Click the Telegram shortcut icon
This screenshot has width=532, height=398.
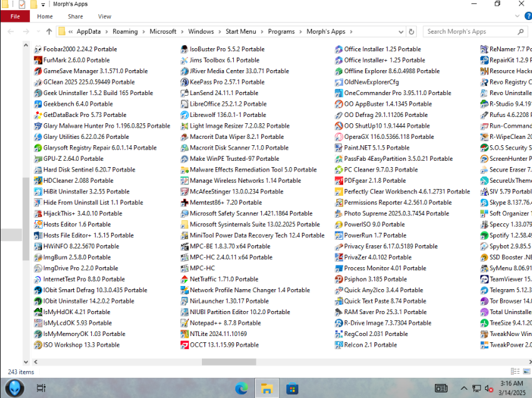(x=484, y=290)
